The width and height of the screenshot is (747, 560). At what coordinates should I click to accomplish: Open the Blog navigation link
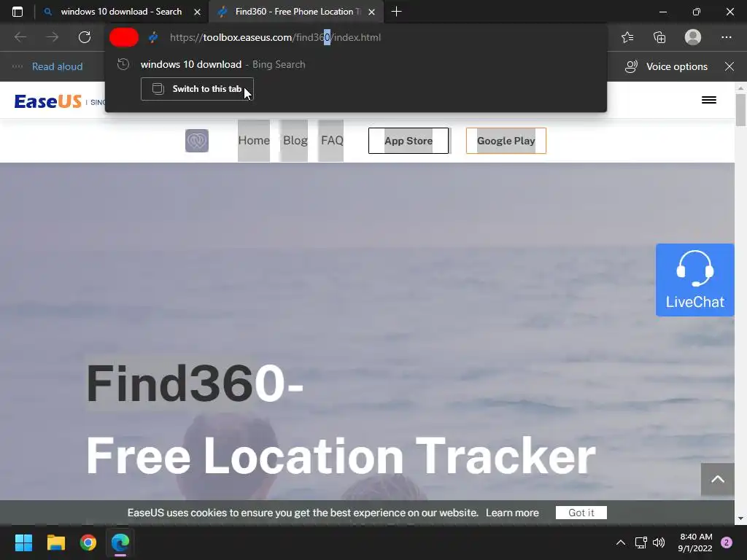click(x=295, y=141)
